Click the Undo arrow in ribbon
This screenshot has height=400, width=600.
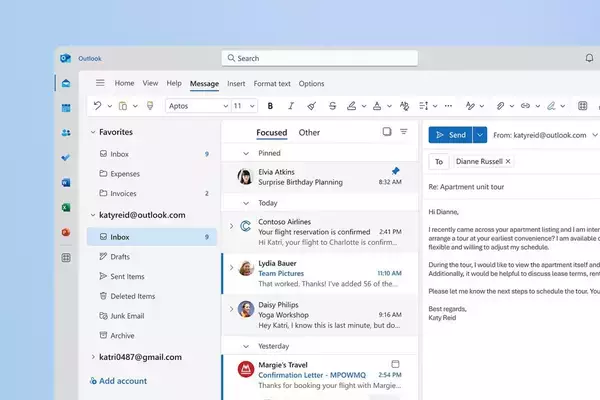97,105
